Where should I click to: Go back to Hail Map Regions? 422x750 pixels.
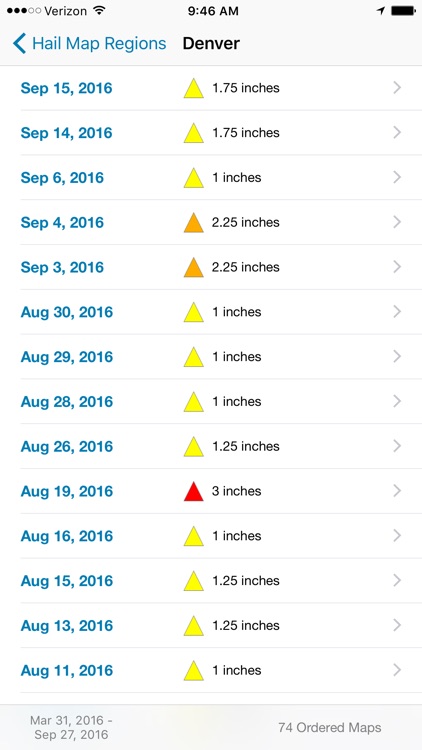pyautogui.click(x=89, y=44)
